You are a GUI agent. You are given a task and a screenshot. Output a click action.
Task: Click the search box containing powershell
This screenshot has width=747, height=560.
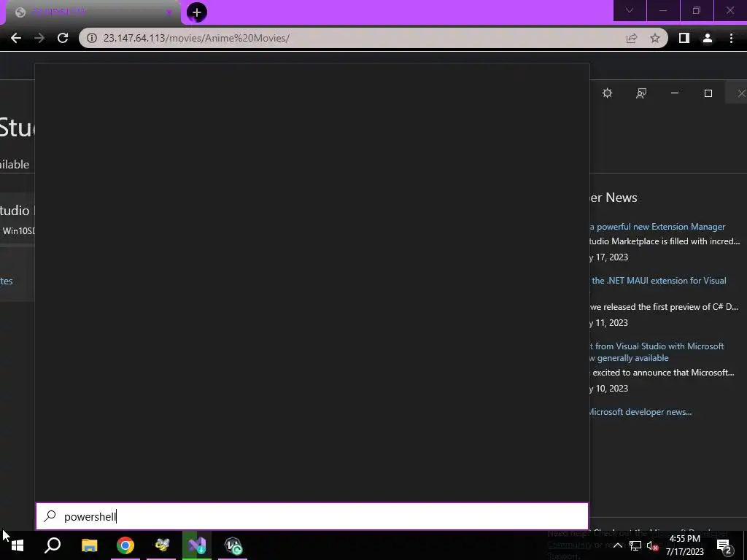[312, 516]
